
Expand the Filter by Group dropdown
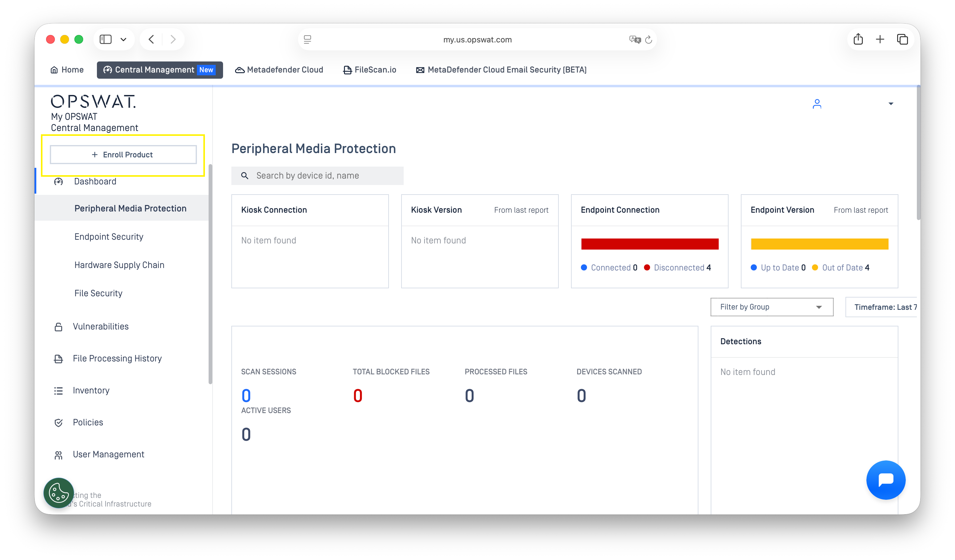coord(772,307)
